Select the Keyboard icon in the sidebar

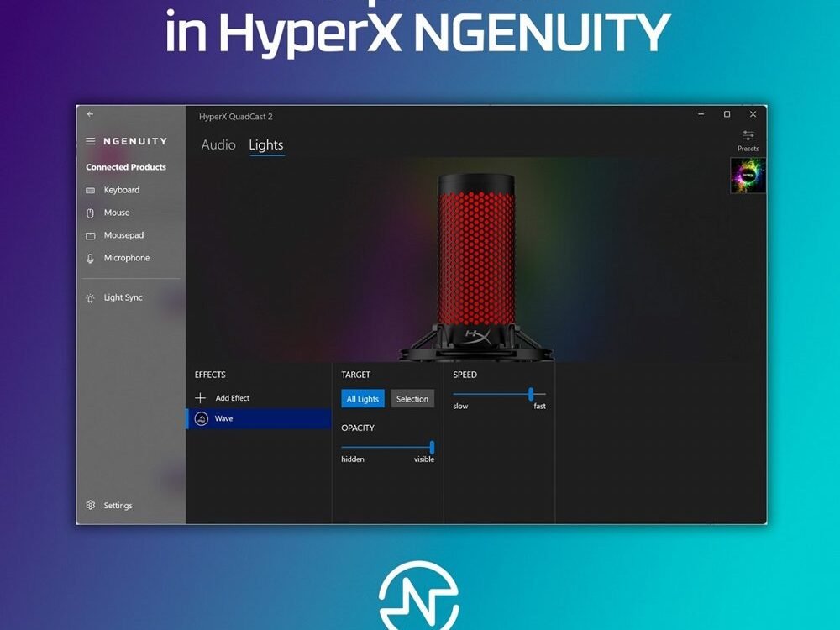point(91,191)
